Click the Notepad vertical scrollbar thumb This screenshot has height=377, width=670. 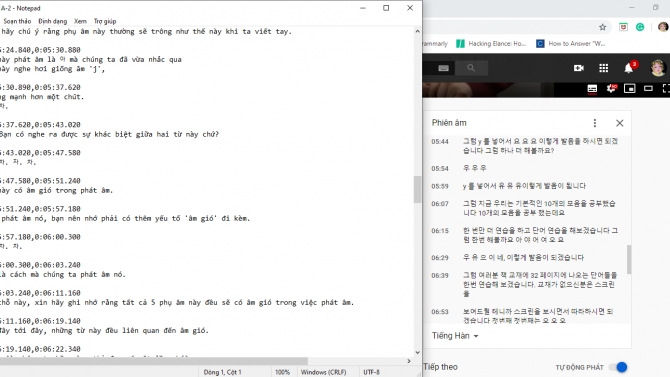(x=417, y=189)
